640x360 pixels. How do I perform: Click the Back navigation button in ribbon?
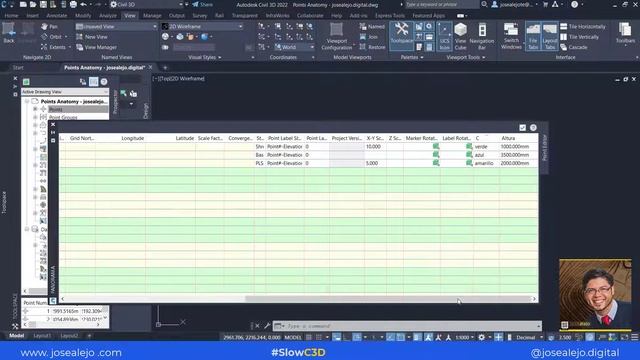click(9, 33)
